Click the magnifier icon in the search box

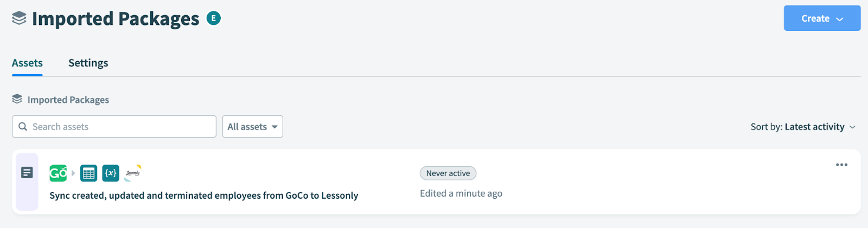23,127
